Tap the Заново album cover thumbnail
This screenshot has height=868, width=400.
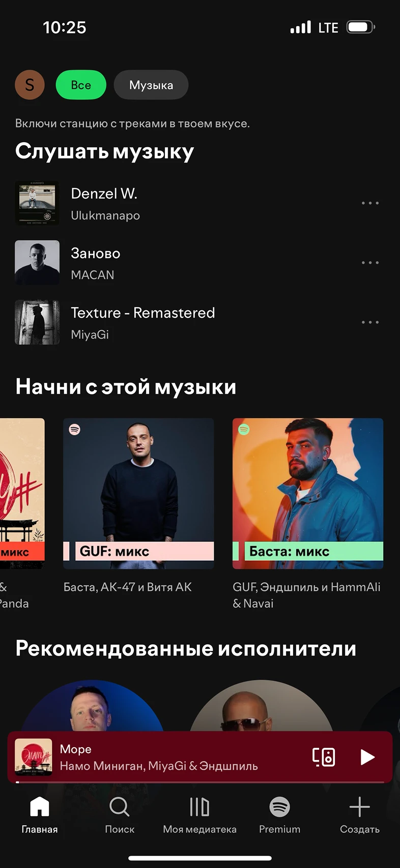[x=37, y=263]
